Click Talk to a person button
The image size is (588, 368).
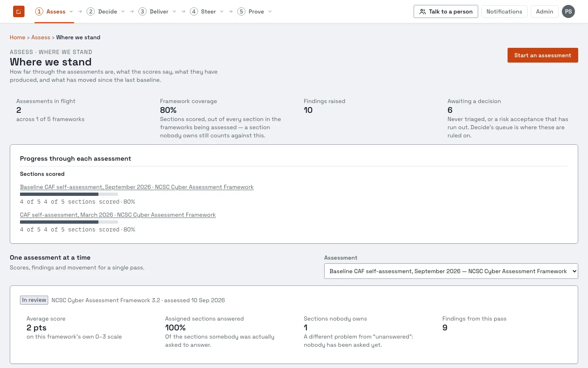point(446,11)
